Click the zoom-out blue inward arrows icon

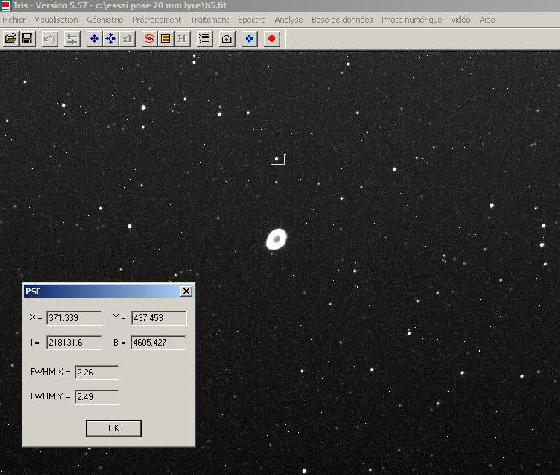(111, 39)
